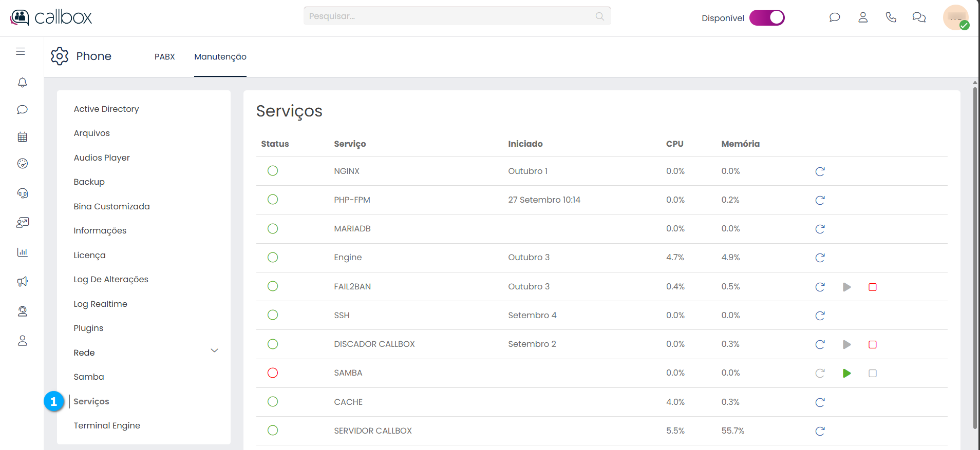980x450 pixels.
Task: Open the user avatar profile menu
Action: pyautogui.click(x=955, y=18)
